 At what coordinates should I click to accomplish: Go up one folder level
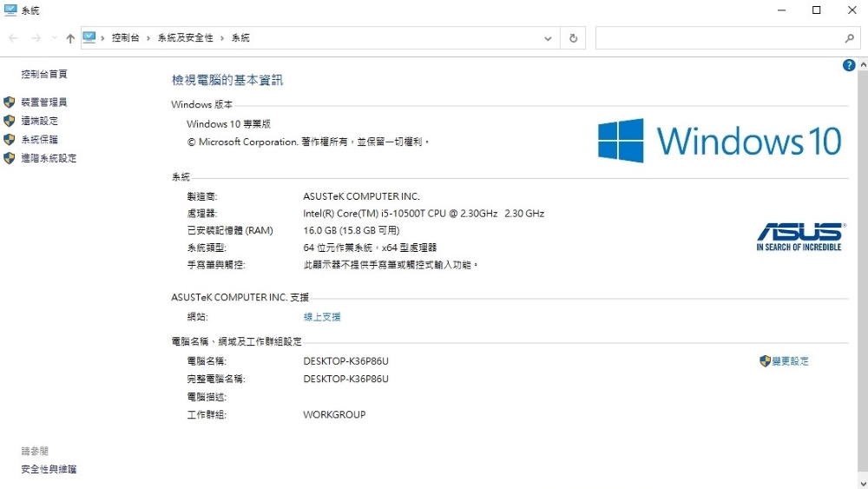70,38
